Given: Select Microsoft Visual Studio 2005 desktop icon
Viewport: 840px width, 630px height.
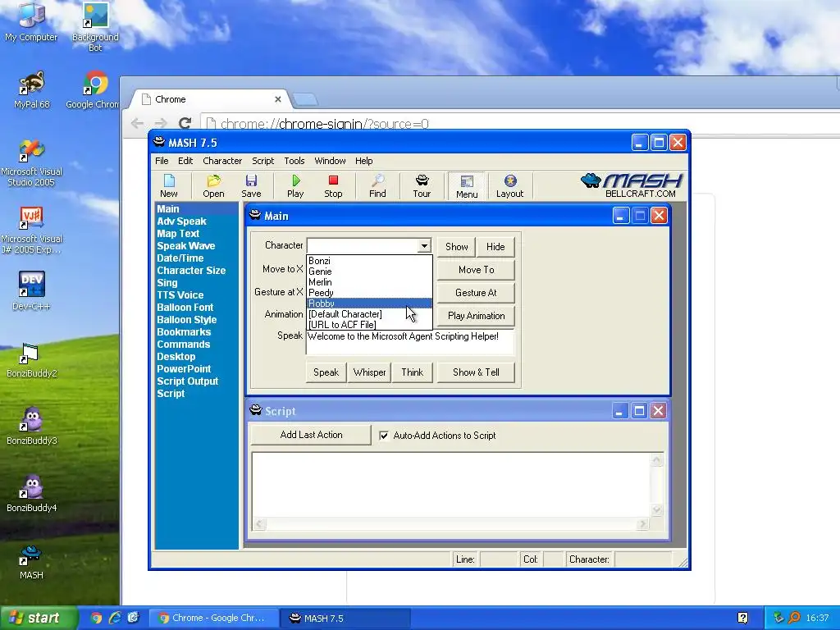Looking at the screenshot, I should point(32,163).
